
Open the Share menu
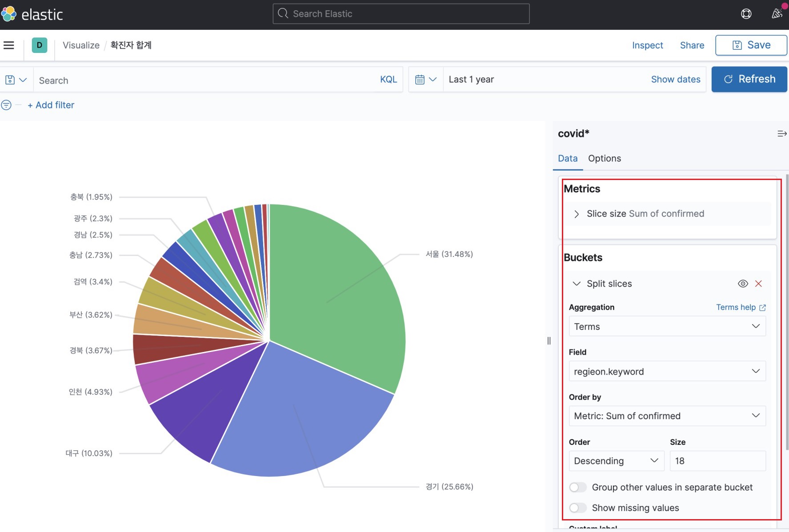coord(692,45)
